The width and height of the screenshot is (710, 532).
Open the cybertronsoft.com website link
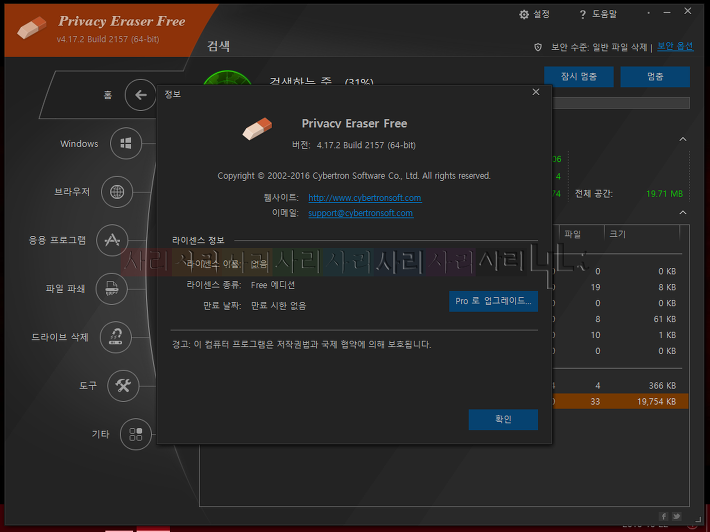(x=365, y=198)
